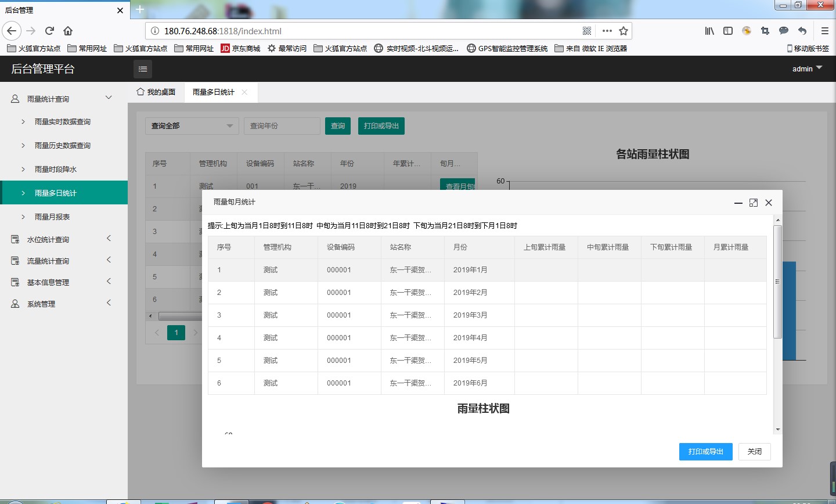Open the Firefox hamburger menu
Image resolution: width=836 pixels, height=504 pixels.
coord(824,31)
